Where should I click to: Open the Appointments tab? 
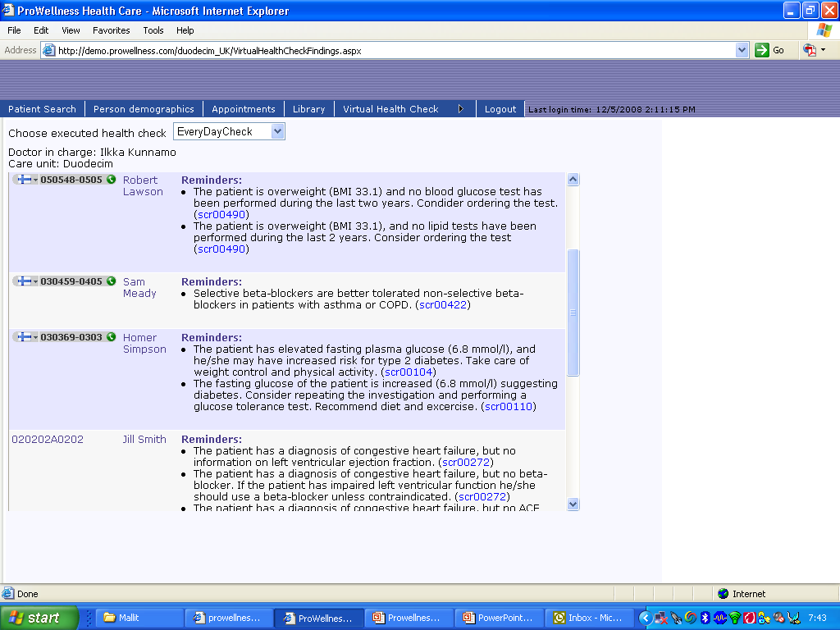pyautogui.click(x=243, y=109)
